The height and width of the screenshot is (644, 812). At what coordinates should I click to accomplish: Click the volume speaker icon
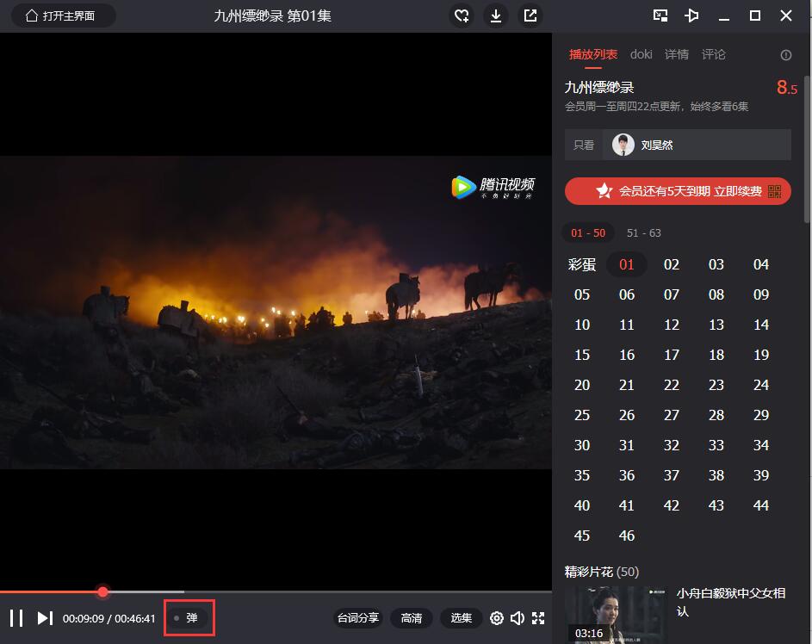518,618
